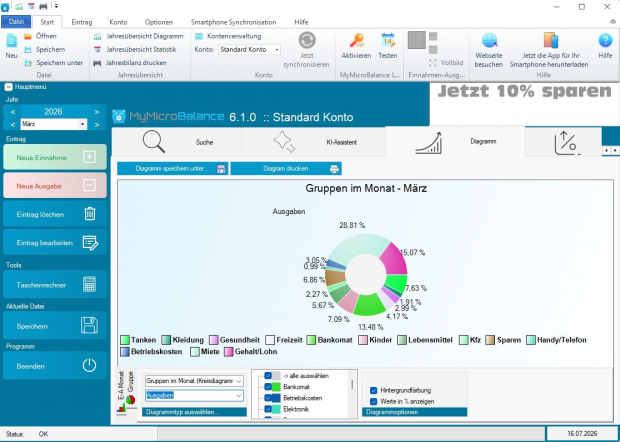
Task: Switch to the Eintrag ribbon tab
Action: [82, 22]
